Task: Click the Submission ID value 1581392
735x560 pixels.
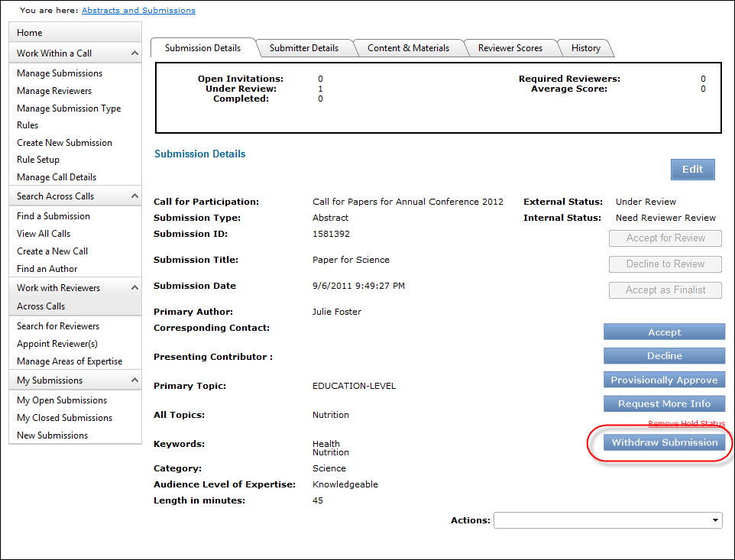Action: click(331, 234)
